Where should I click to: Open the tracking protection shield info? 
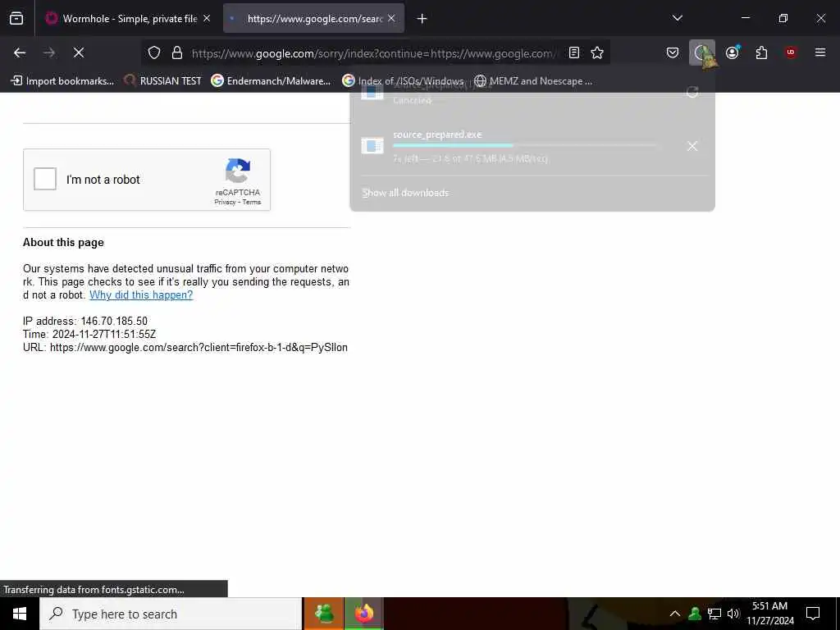click(154, 52)
